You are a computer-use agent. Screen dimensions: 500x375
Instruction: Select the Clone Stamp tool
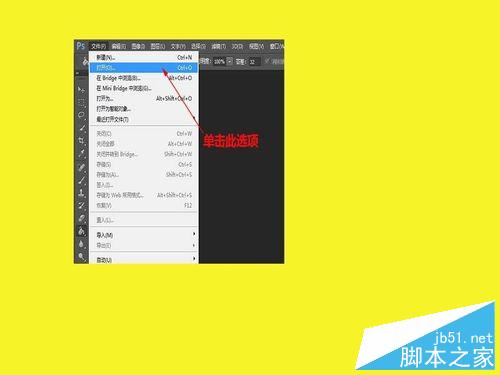[81, 193]
